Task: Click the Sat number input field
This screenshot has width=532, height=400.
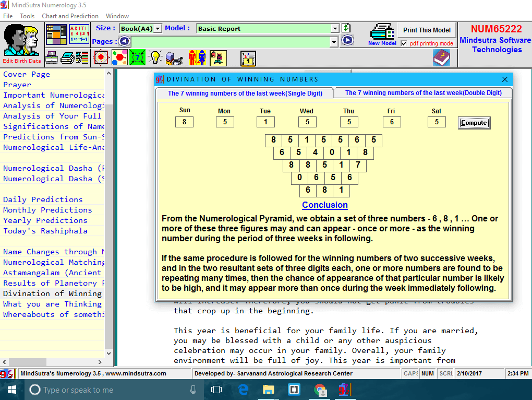Action: point(437,122)
